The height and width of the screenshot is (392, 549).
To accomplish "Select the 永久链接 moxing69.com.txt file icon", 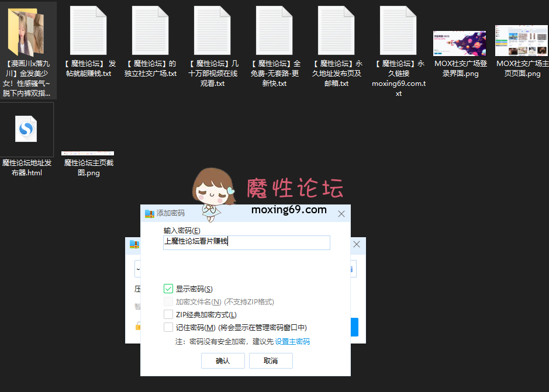I will (x=398, y=30).
